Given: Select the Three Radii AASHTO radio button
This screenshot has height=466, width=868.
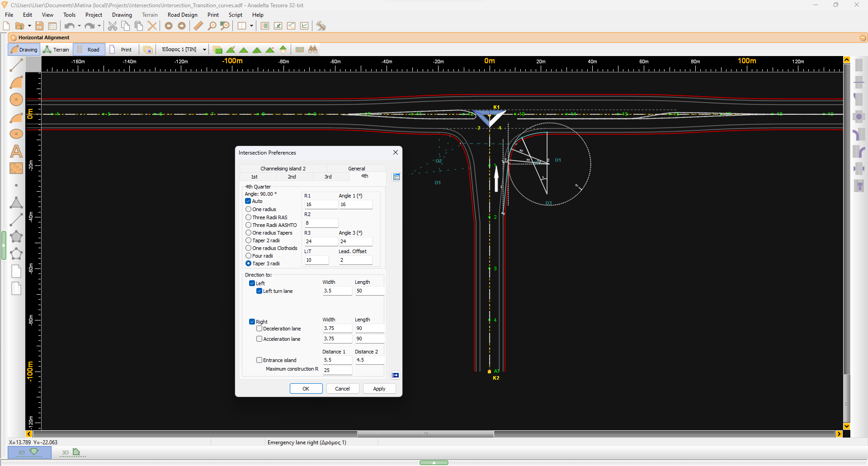Looking at the screenshot, I should click(249, 225).
